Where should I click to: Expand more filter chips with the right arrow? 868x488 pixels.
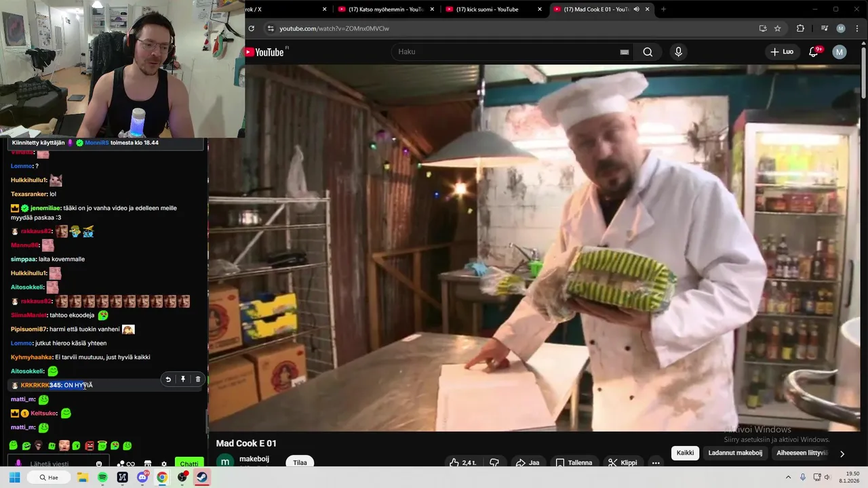(x=842, y=453)
